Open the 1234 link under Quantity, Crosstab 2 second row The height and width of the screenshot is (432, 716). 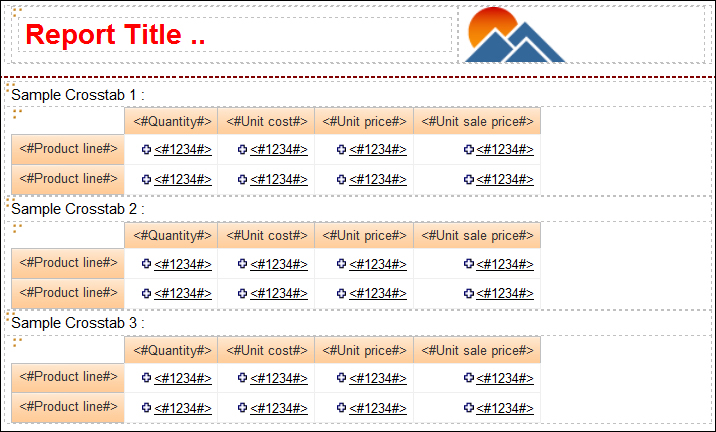pos(183,293)
